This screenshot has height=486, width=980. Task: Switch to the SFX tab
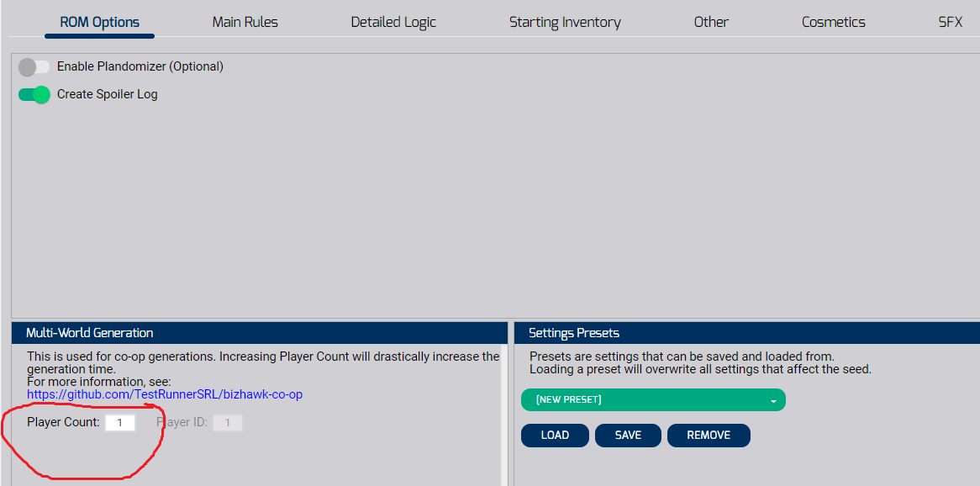pos(950,22)
